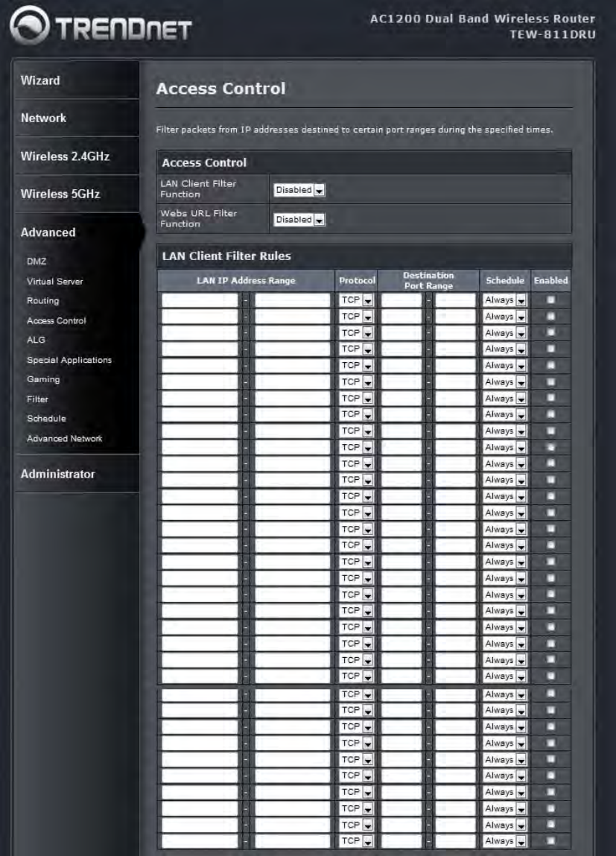Viewport: 616px width, 856px height.
Task: Open the LAN Client Filter Function dropdown
Action: click(x=299, y=190)
